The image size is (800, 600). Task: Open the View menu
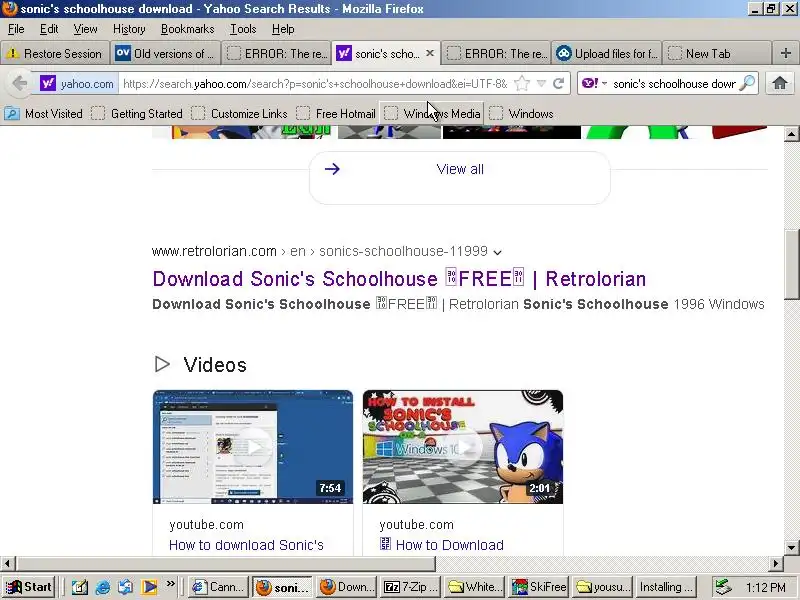(85, 29)
